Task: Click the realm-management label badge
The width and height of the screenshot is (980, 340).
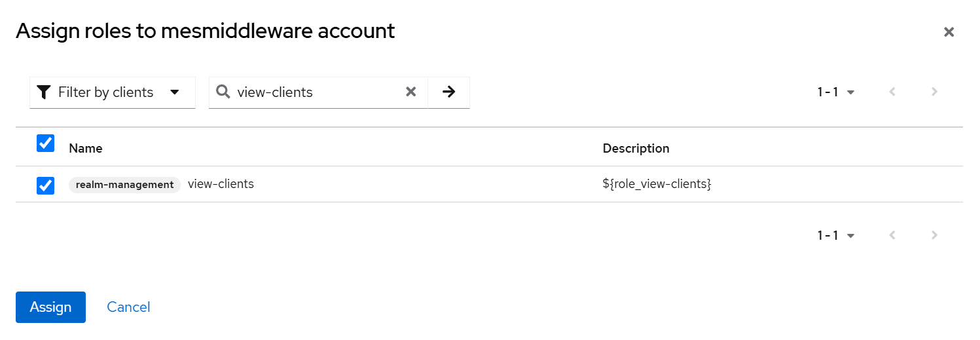Action: [x=124, y=185]
